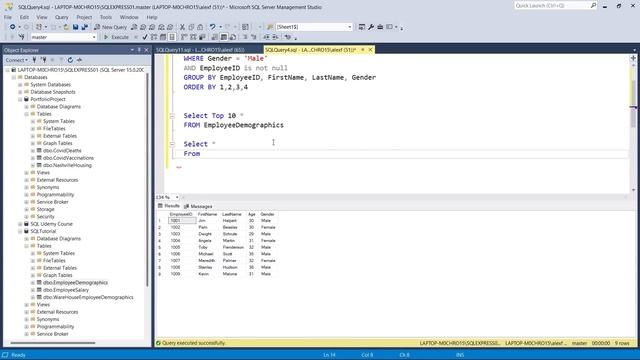
Task: Expand the System Databases node
Action: point(20,84)
